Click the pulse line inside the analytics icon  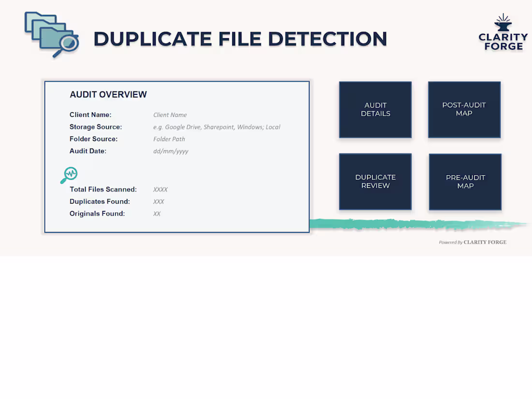pos(70,173)
